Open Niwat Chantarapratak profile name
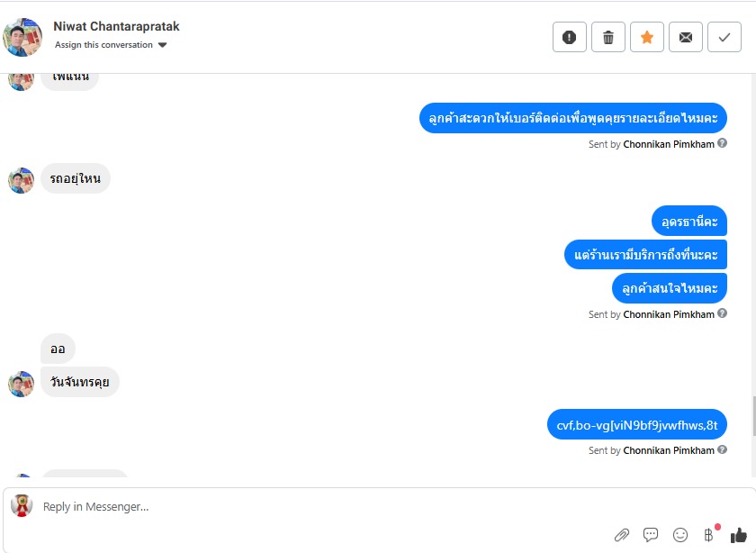The image size is (756, 553). [116, 26]
